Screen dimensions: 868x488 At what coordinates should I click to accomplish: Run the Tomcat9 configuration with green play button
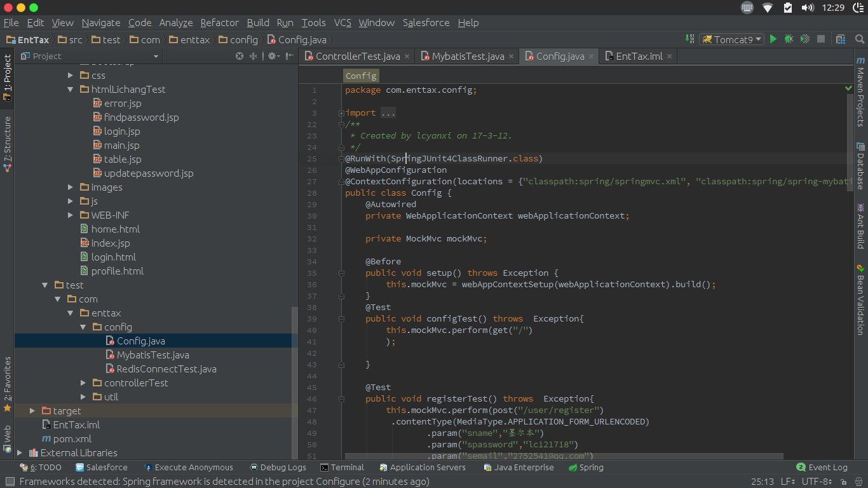tap(773, 39)
